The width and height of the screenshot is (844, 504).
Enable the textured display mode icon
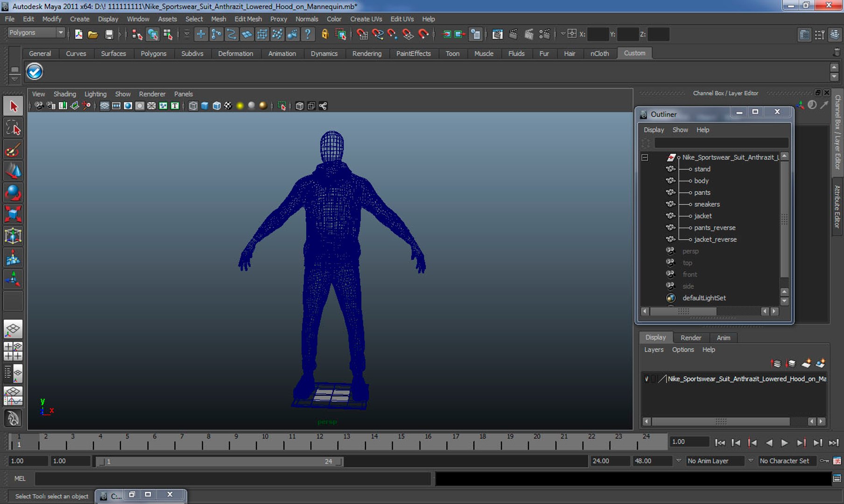(x=228, y=106)
